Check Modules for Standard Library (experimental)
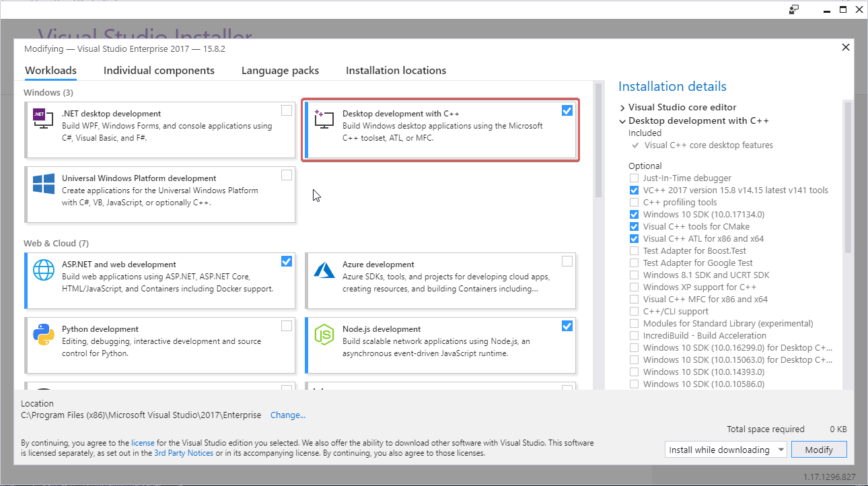This screenshot has height=486, width=868. click(x=634, y=324)
